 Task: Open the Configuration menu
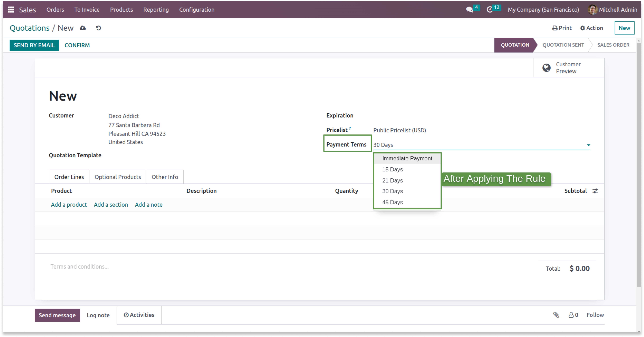tap(197, 10)
